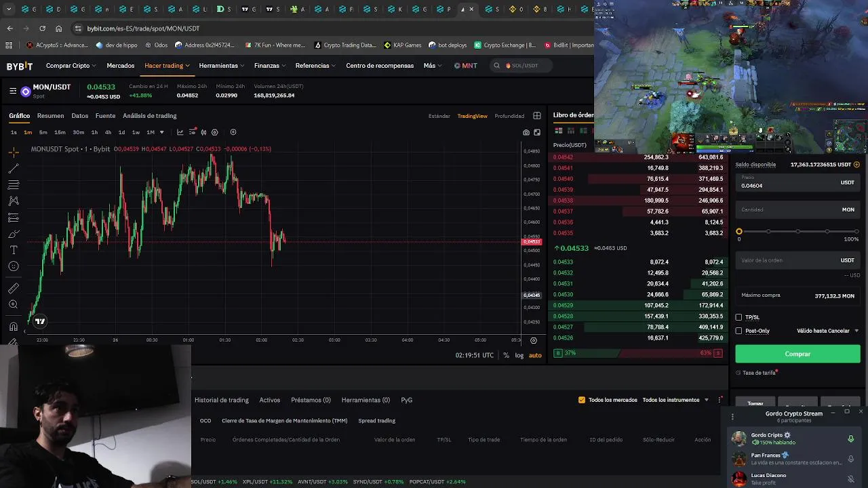Open the chart layout grid icon

click(x=537, y=116)
